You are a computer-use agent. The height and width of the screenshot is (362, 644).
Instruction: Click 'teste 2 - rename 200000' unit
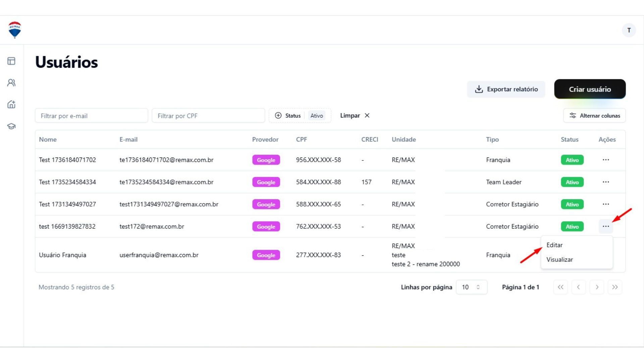point(426,264)
